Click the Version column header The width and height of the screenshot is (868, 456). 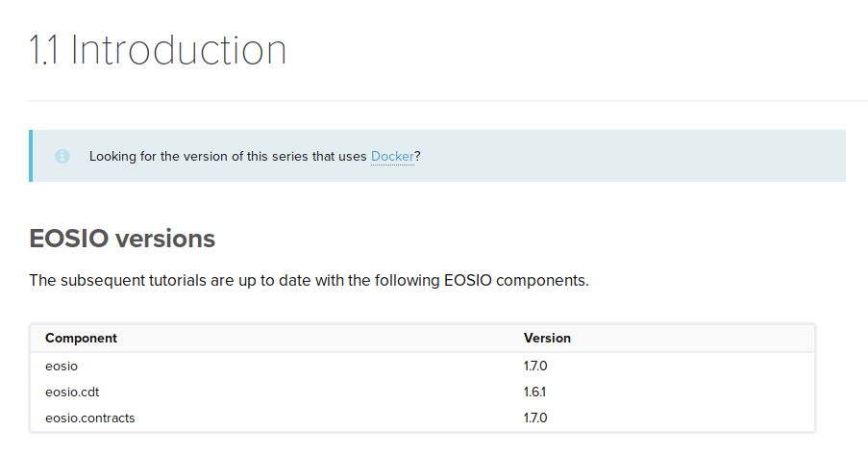[x=547, y=339]
